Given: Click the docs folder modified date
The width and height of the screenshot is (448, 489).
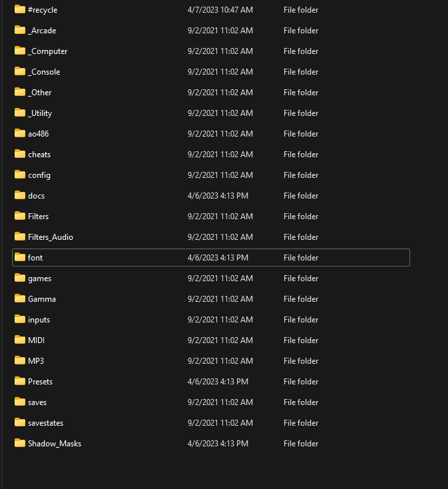Looking at the screenshot, I should 218,196.
